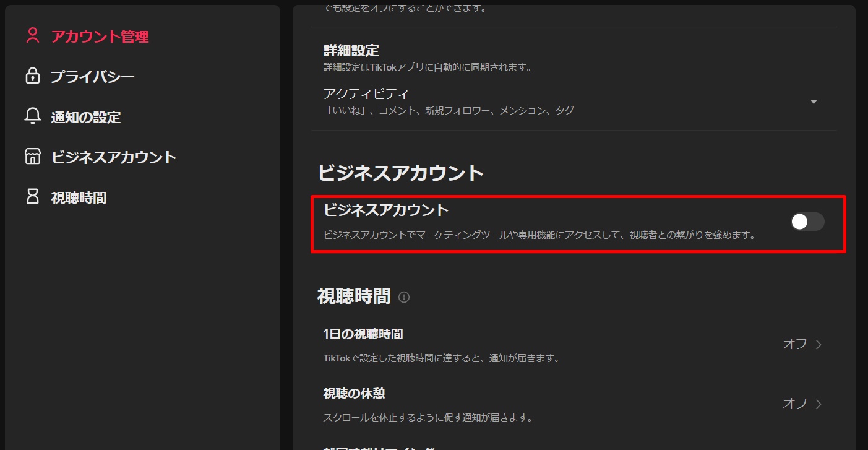This screenshot has height=450, width=868.
Task: Expand the アクティビティ dropdown arrow
Action: click(814, 102)
